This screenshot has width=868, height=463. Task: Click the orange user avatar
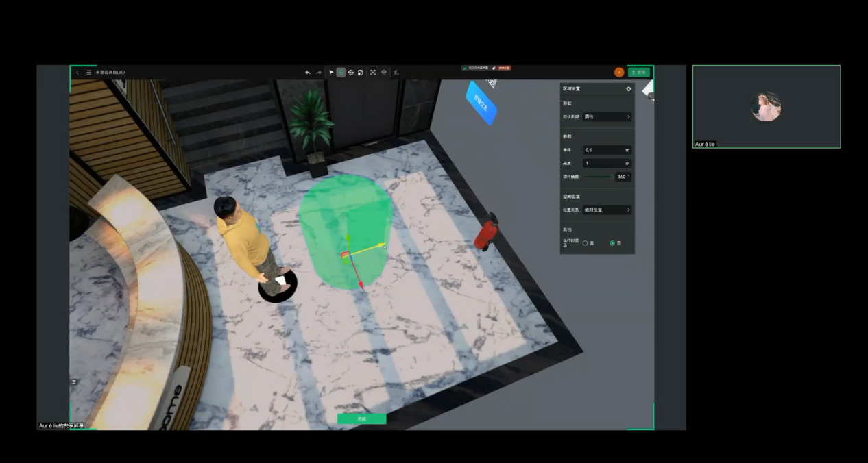point(619,73)
